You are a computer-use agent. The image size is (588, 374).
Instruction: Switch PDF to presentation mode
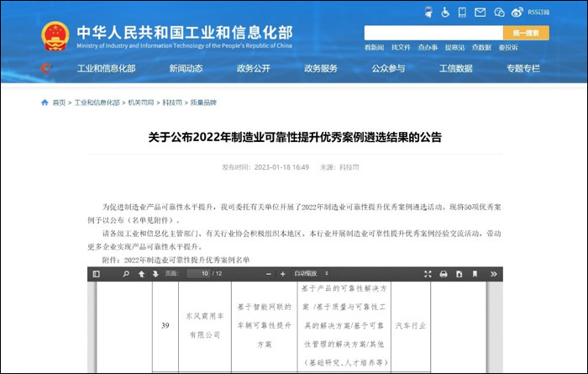[428, 274]
